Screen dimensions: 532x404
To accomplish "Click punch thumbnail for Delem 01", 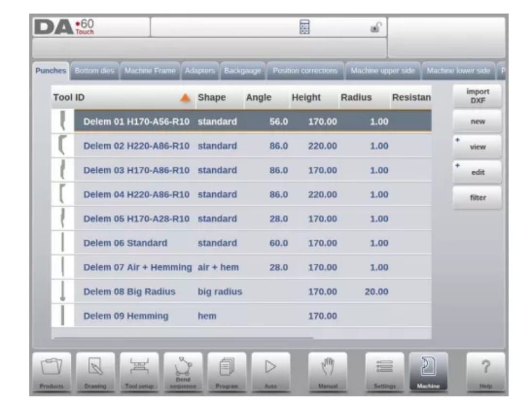I will pos(63,121).
